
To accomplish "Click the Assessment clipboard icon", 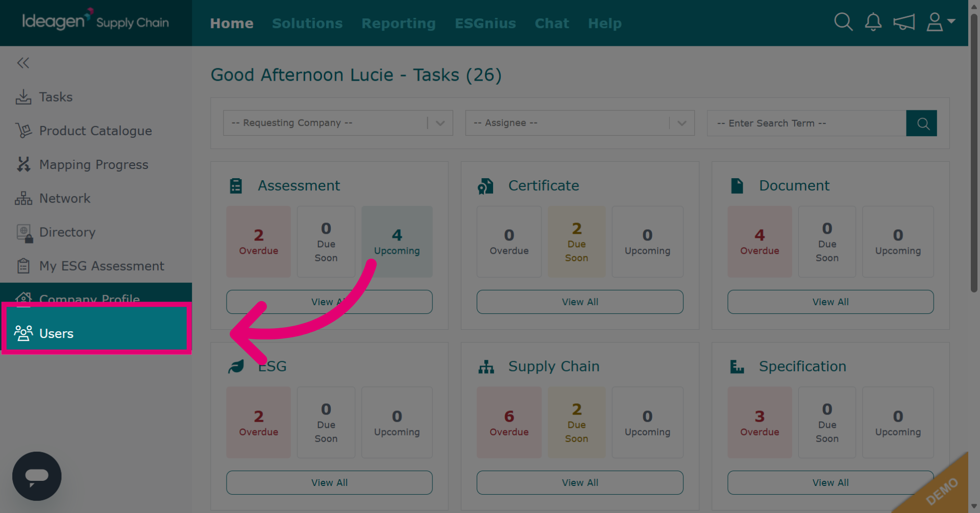I will 236,186.
